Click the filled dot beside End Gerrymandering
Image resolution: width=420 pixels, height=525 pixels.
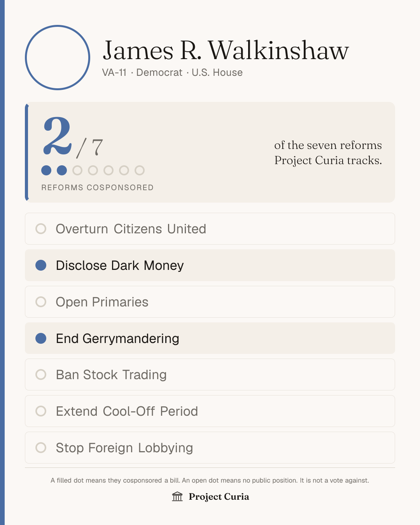pyautogui.click(x=41, y=338)
